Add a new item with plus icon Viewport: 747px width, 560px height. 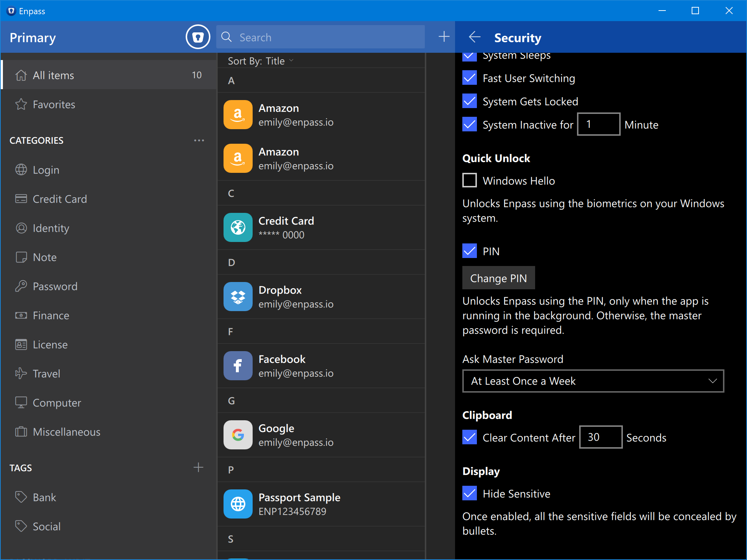point(444,37)
